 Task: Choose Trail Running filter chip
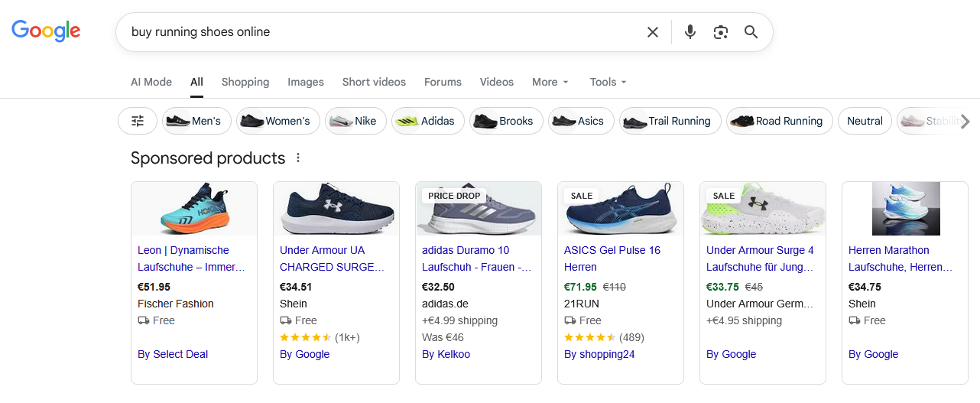coord(670,121)
